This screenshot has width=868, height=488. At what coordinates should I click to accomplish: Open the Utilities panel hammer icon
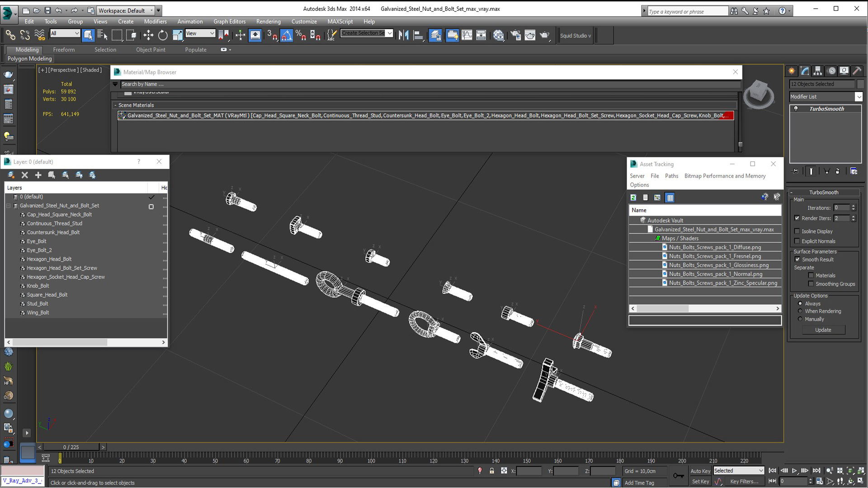pos(857,71)
